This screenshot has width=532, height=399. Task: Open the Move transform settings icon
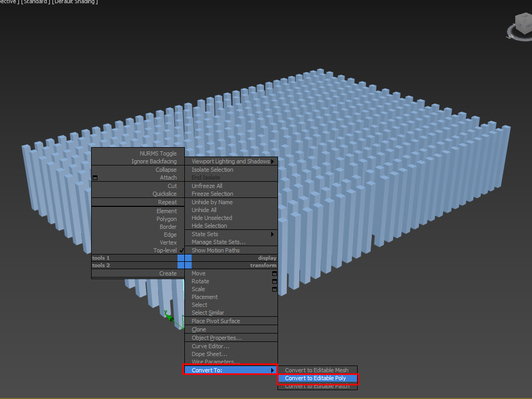pyautogui.click(x=274, y=273)
